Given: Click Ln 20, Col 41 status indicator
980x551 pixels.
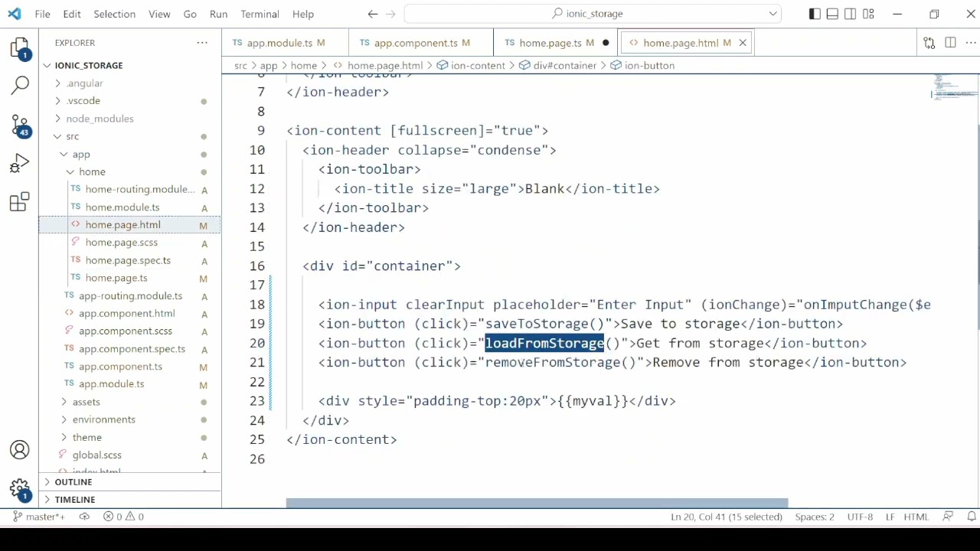Looking at the screenshot, I should 727,517.
